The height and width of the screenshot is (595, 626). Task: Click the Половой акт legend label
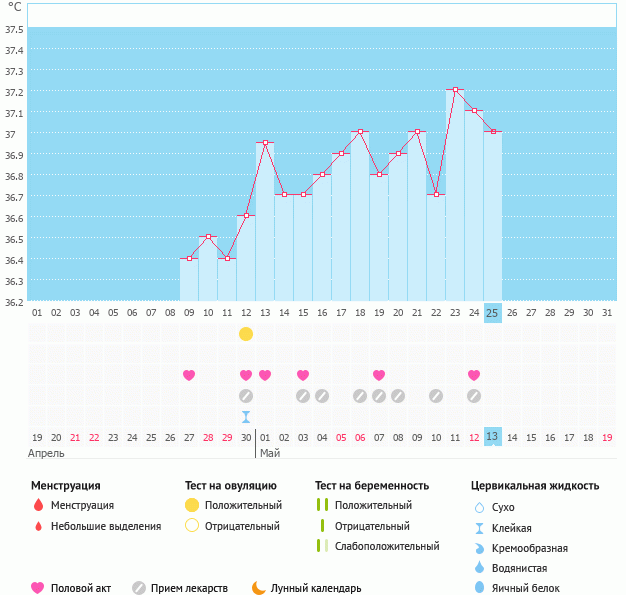[x=82, y=588]
